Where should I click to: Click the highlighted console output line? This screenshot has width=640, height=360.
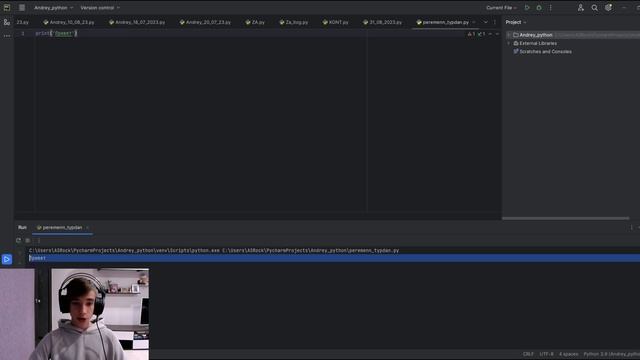tap(334, 258)
